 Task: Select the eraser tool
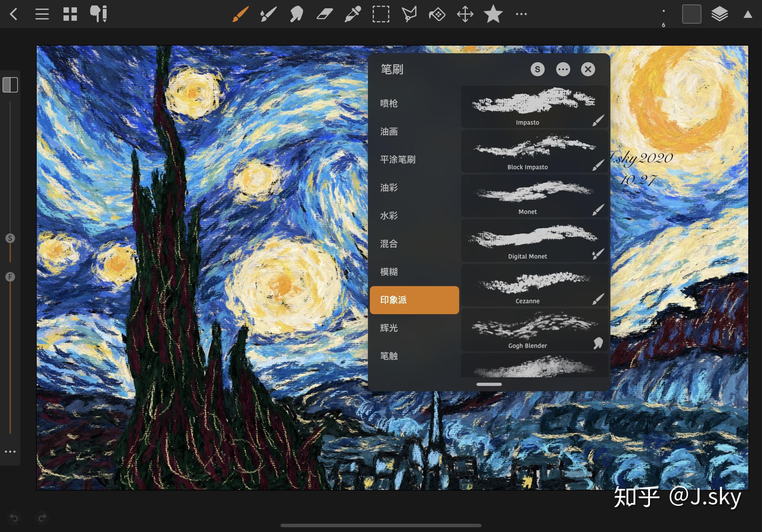point(325,14)
